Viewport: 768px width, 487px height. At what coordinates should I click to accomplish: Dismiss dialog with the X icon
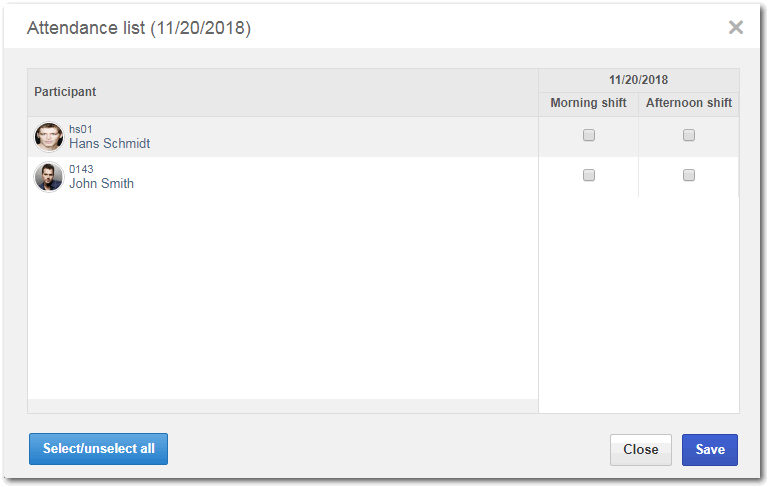pyautogui.click(x=736, y=27)
